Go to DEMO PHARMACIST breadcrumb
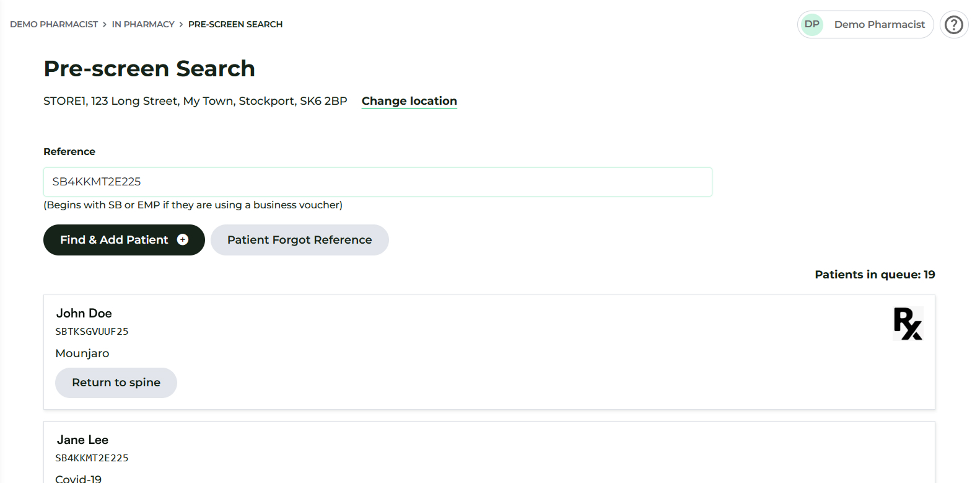This screenshot has width=980, height=483. (x=54, y=24)
